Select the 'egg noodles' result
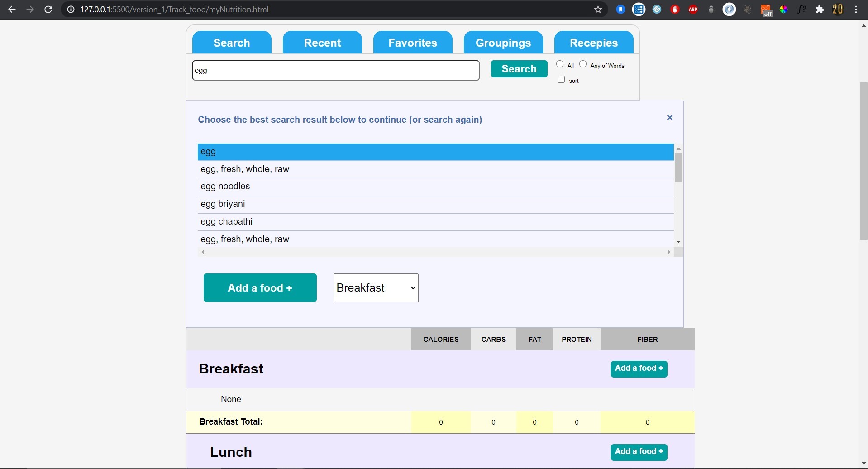Viewport: 868px width, 469px height. (x=435, y=187)
